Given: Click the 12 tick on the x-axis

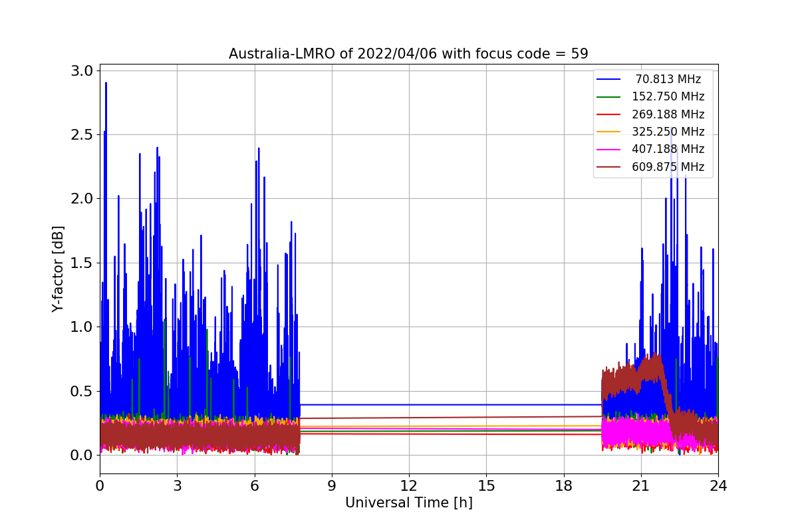Looking at the screenshot, I should click(409, 485).
